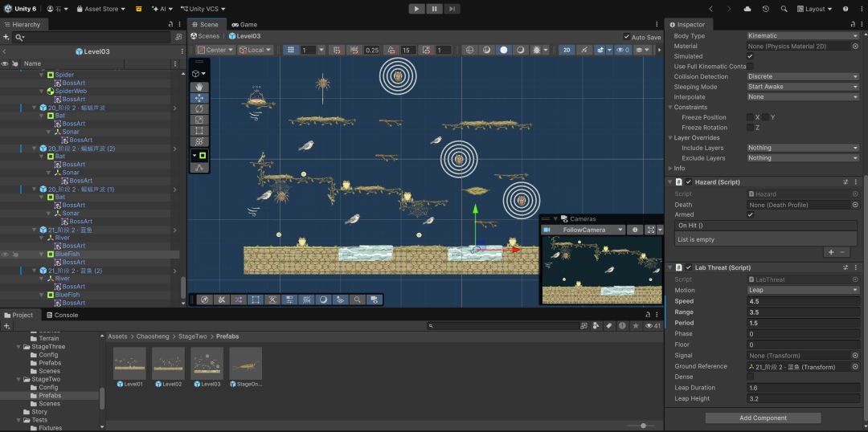Click the magnifier tool in bottom scene toolbar
Screen dimensions: 868x432
point(358,300)
